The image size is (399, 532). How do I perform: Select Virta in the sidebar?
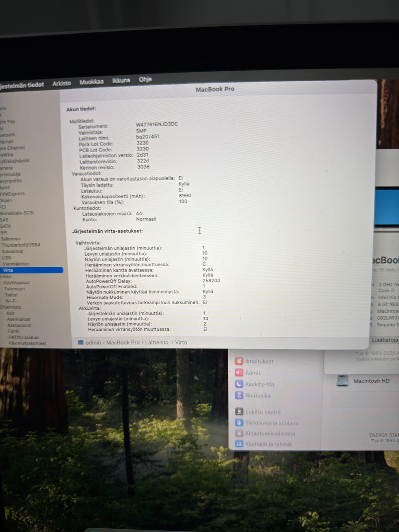[x=31, y=270]
